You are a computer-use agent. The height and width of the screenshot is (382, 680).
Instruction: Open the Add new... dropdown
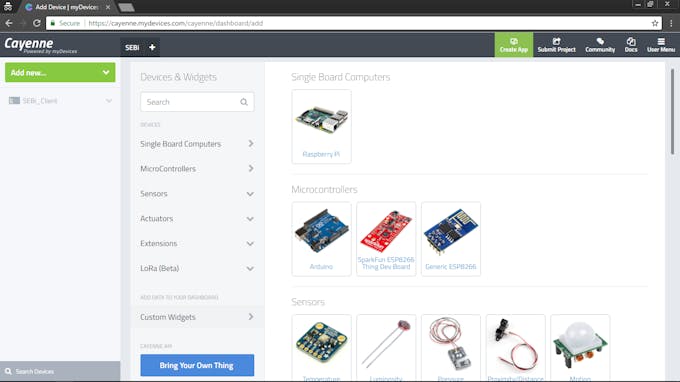click(x=60, y=72)
